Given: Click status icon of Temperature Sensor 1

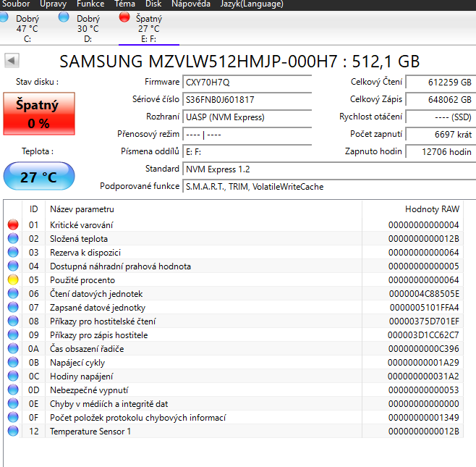Looking at the screenshot, I should (13, 431).
